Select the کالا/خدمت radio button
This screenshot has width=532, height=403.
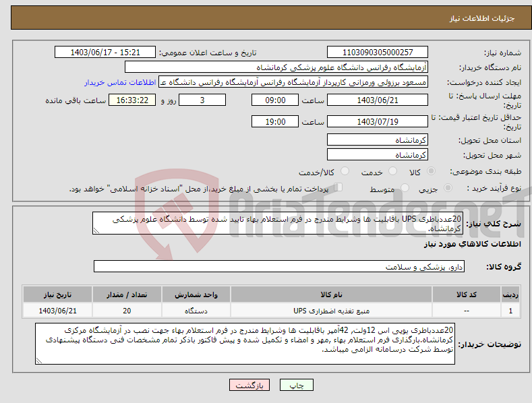pos(345,171)
